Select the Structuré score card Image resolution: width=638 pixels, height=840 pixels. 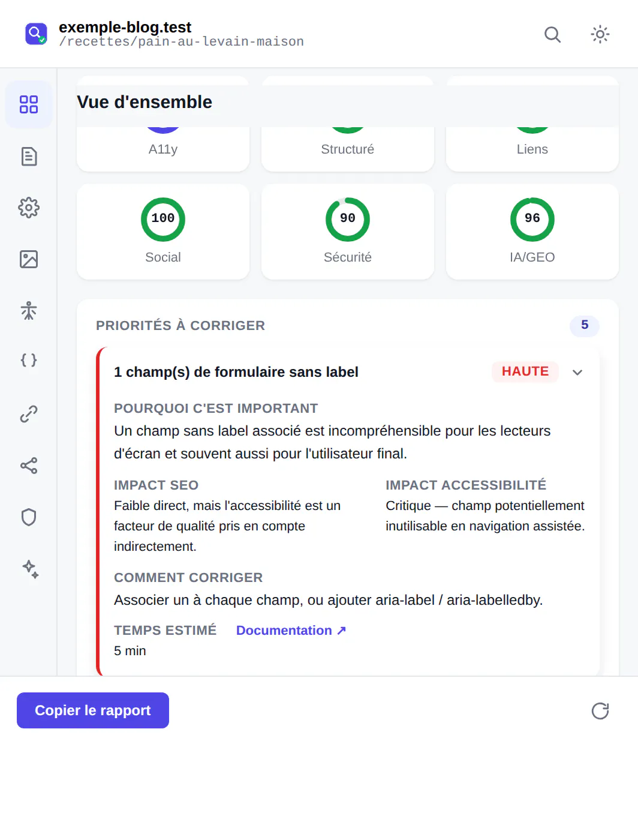pyautogui.click(x=348, y=149)
